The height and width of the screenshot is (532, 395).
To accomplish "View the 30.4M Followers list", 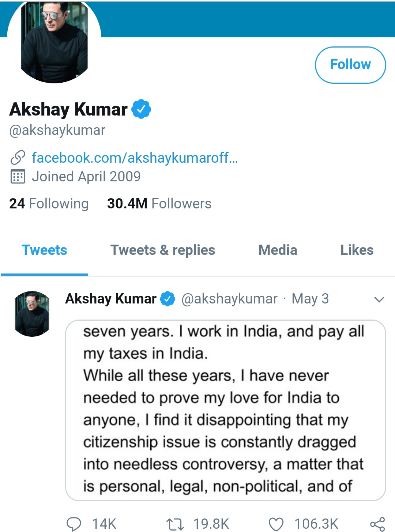I will (x=159, y=204).
